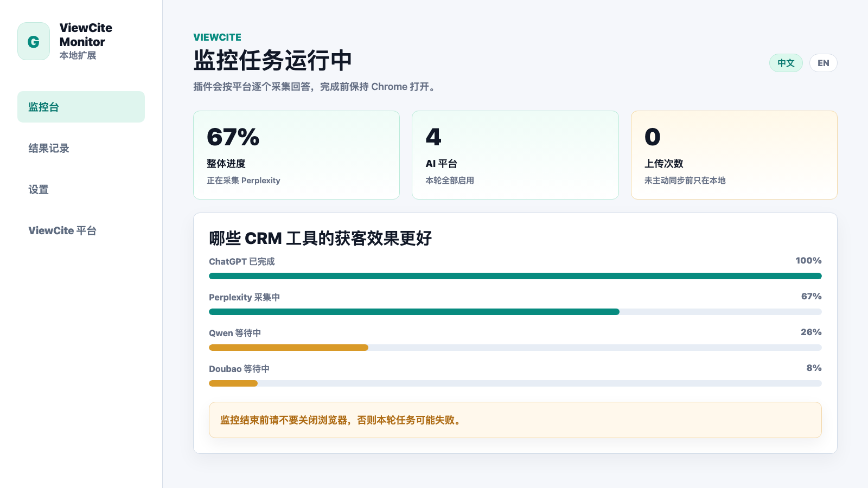Click the Doubao 8% progress bar

pos(515,383)
